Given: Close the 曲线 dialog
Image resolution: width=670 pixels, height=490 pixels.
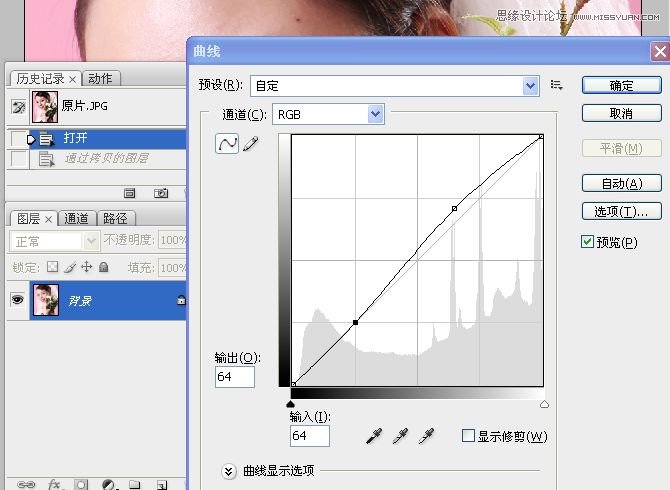Looking at the screenshot, I should [x=660, y=52].
